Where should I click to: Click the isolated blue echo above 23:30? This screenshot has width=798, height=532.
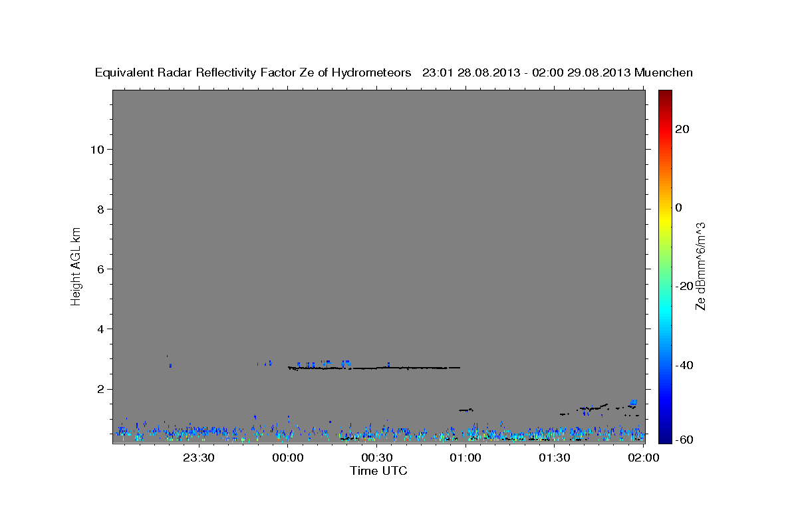pyautogui.click(x=170, y=365)
